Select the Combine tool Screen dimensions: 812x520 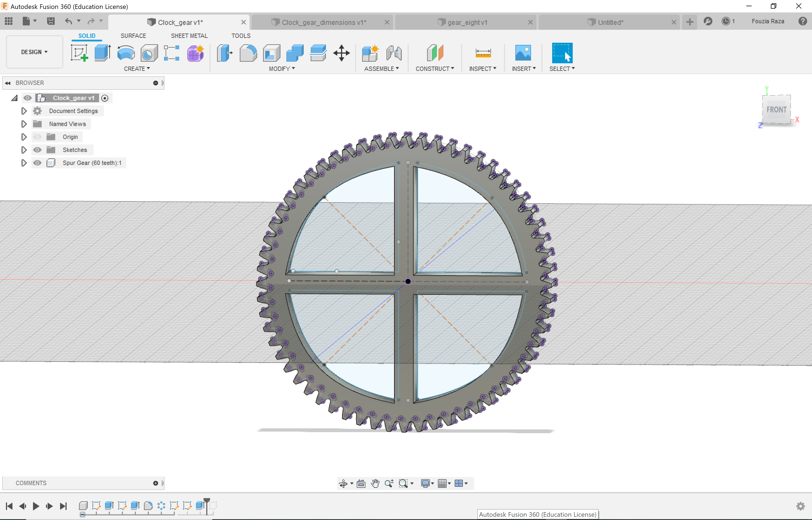pos(295,53)
